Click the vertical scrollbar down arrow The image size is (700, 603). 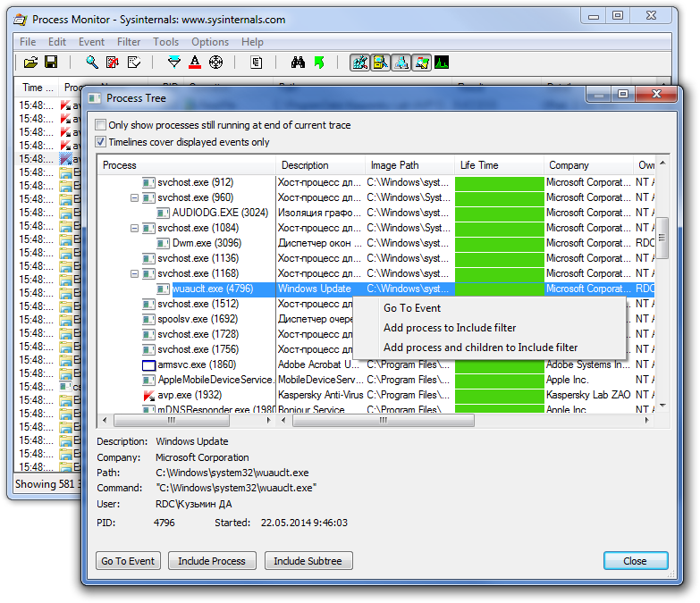662,406
